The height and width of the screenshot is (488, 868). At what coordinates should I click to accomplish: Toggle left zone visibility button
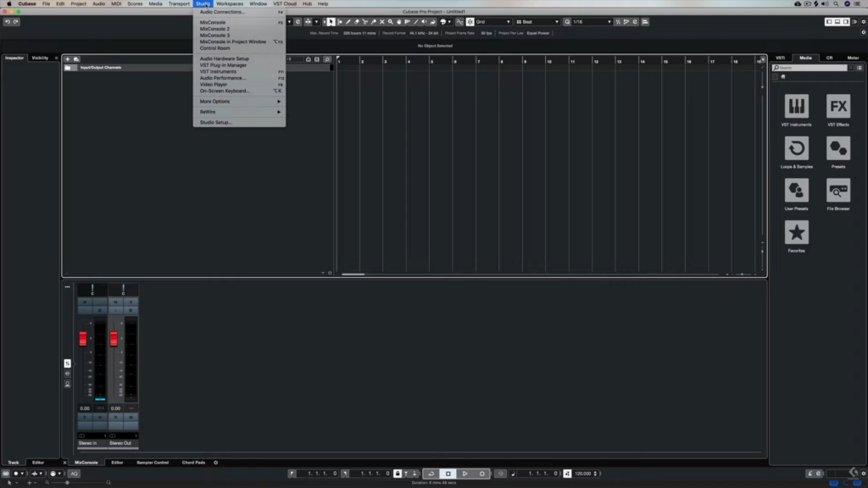click(829, 22)
